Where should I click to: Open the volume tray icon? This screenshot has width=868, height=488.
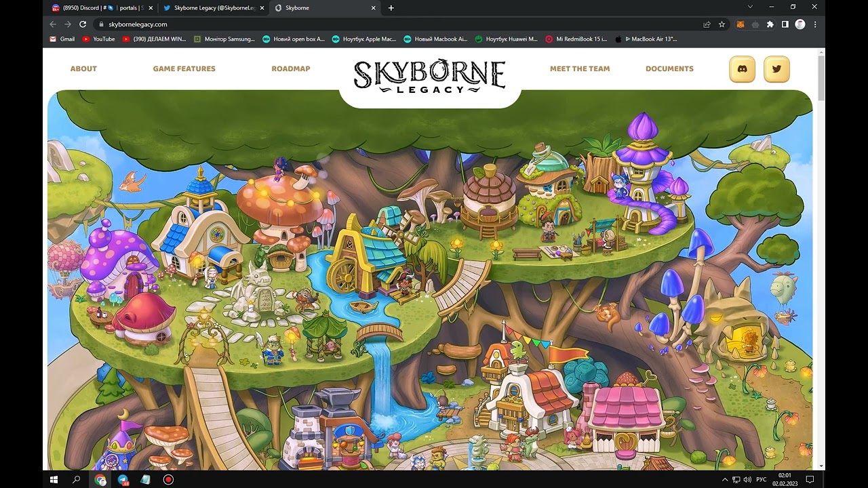coord(747,479)
